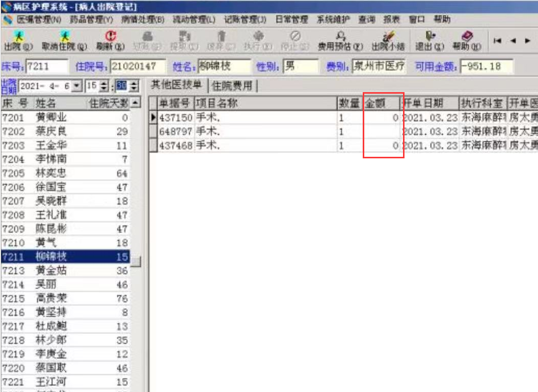Select patient row 7215
This screenshot has width=538, height=392.
[x=65, y=298]
